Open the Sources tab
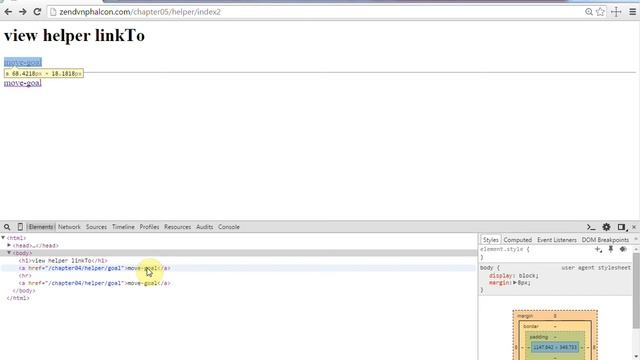The width and height of the screenshot is (640, 360). click(x=96, y=227)
